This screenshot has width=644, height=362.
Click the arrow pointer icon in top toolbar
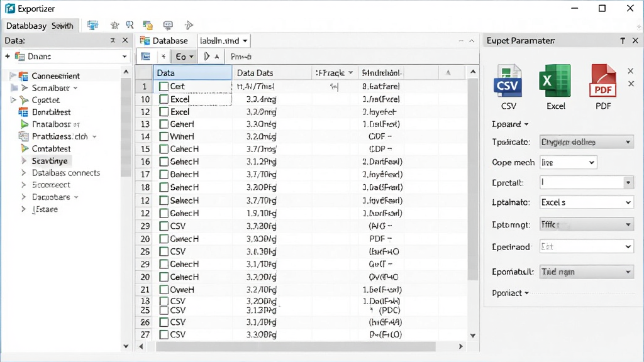pyautogui.click(x=189, y=25)
